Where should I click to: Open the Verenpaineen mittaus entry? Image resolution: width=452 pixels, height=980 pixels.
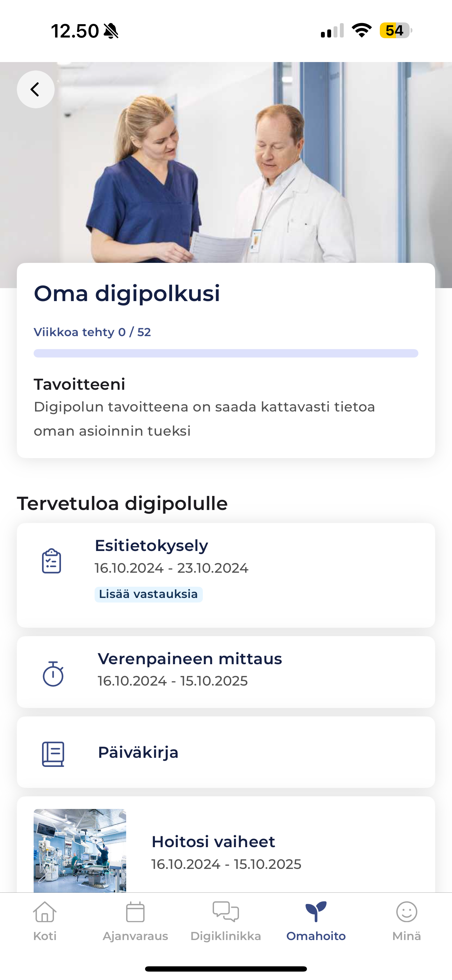coord(190,659)
